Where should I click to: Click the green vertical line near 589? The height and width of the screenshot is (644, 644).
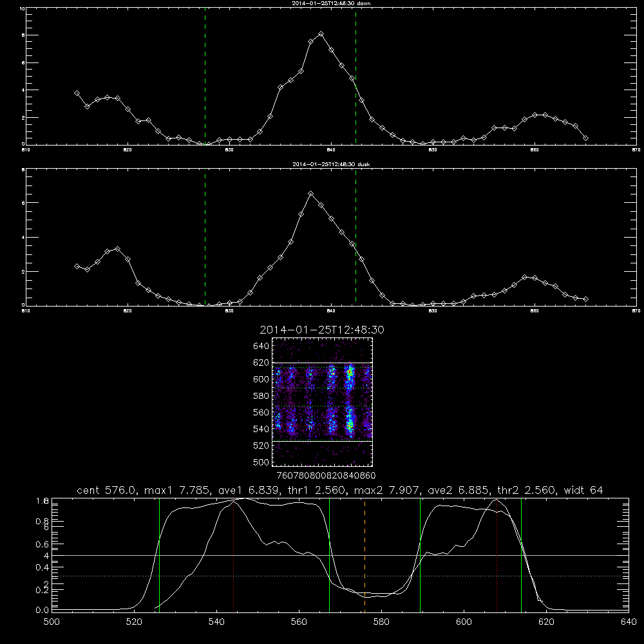point(420,555)
